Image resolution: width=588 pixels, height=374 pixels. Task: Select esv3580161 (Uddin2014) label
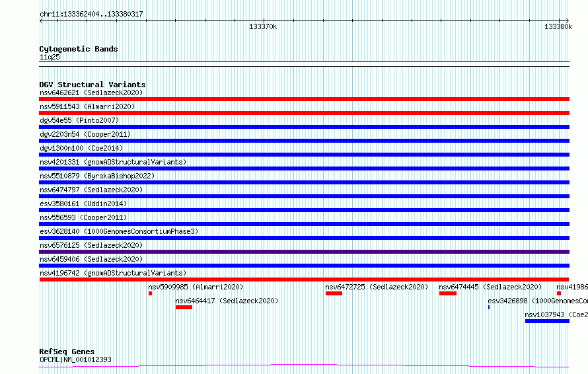pyautogui.click(x=83, y=204)
